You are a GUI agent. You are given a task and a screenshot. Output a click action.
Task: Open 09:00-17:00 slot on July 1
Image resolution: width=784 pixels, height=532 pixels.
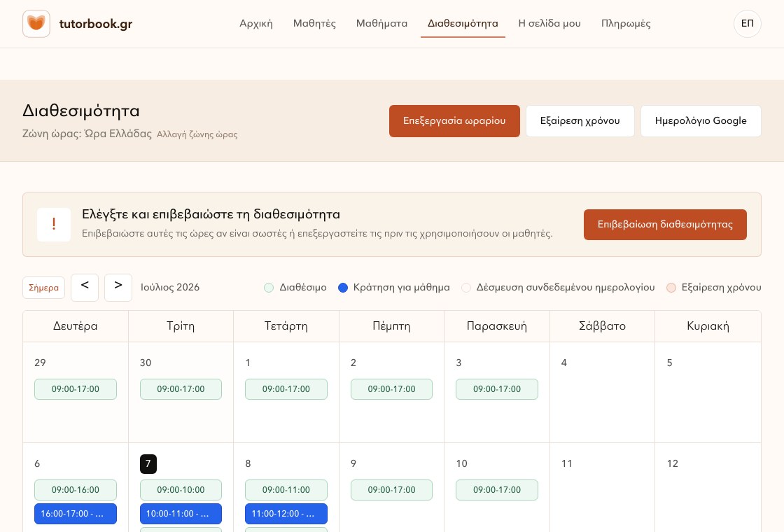pyautogui.click(x=286, y=389)
